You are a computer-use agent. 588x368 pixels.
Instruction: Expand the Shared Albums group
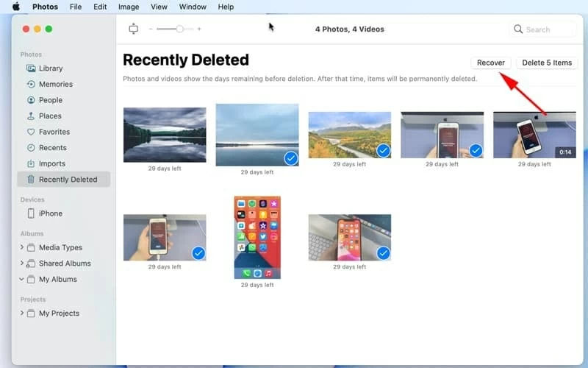(x=22, y=263)
